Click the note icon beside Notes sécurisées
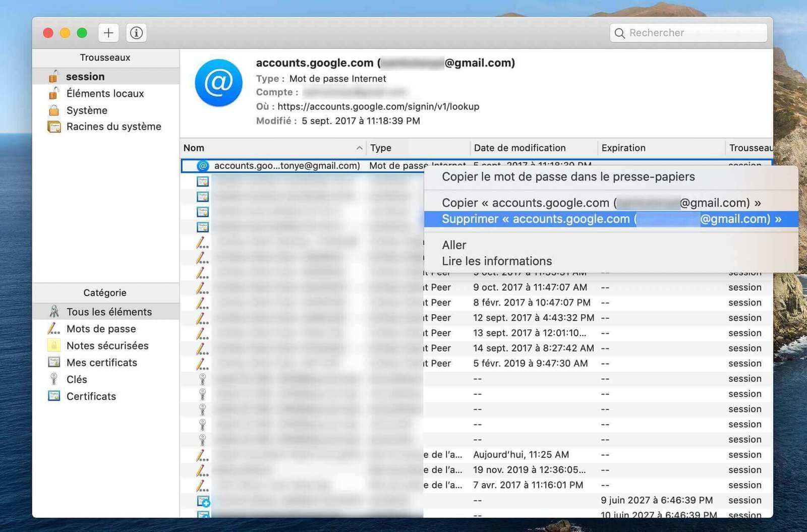 pyautogui.click(x=53, y=345)
